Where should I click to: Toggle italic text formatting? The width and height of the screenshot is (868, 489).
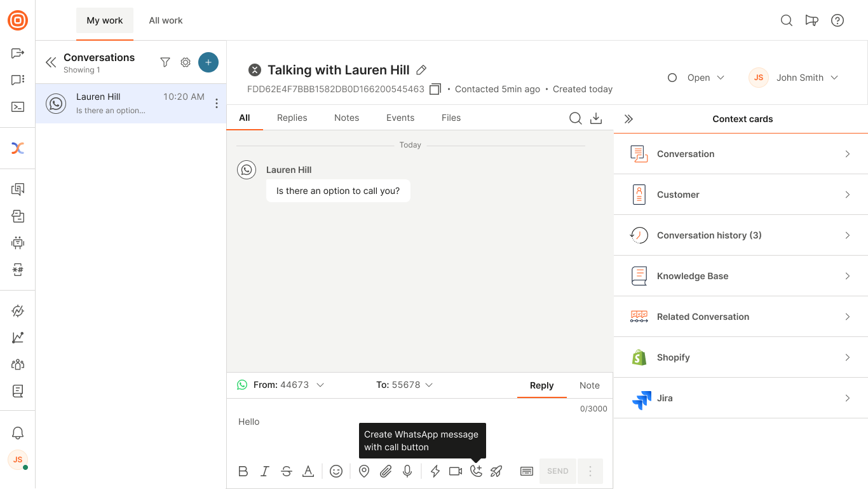click(x=265, y=471)
